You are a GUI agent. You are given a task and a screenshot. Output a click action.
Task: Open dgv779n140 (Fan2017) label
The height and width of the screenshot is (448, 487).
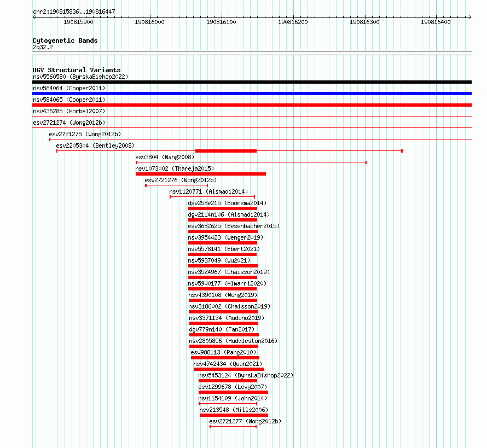[x=222, y=329]
